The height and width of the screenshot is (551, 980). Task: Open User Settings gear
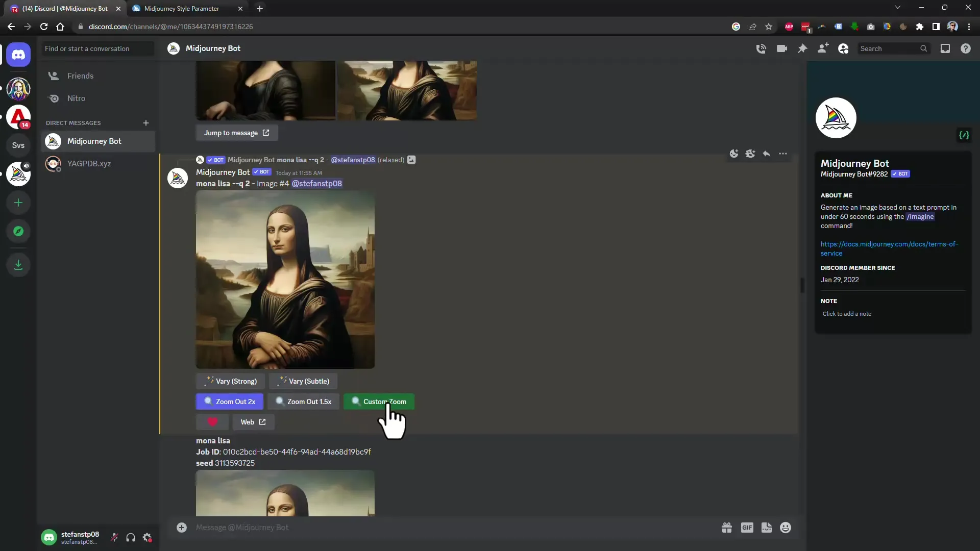pos(147,537)
